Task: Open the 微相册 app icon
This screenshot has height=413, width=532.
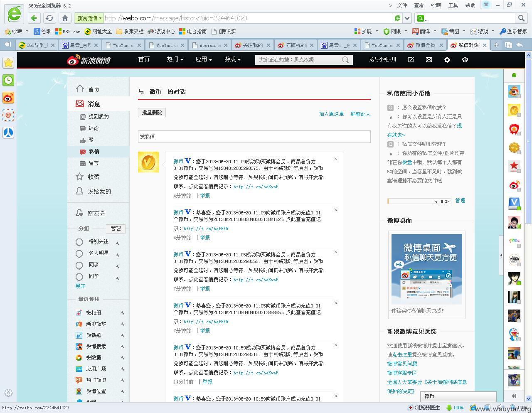Action: pos(79,313)
